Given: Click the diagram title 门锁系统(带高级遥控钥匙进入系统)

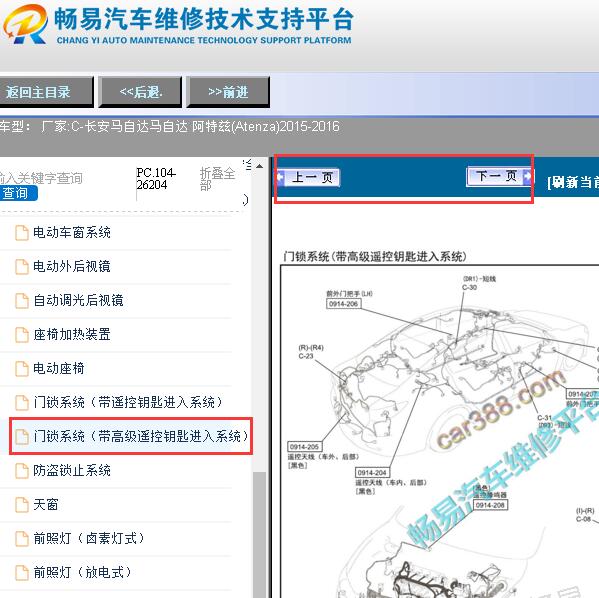Looking at the screenshot, I should click(375, 256).
